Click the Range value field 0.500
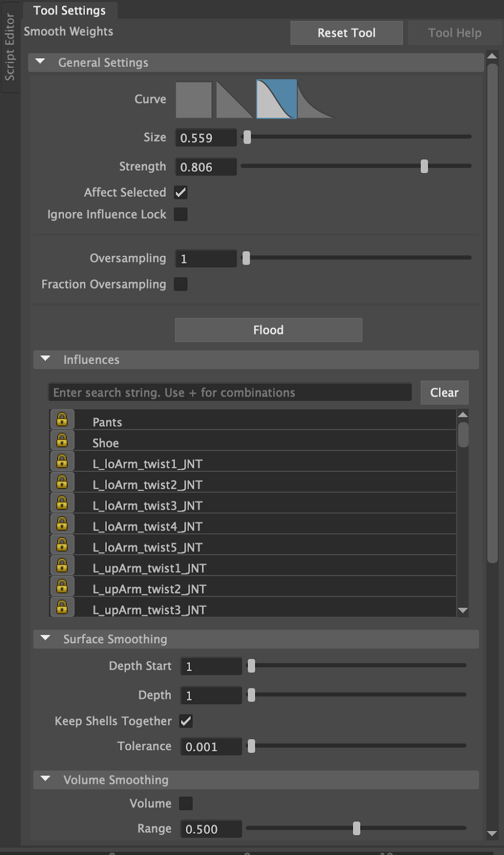Image resolution: width=504 pixels, height=855 pixels. tap(211, 829)
